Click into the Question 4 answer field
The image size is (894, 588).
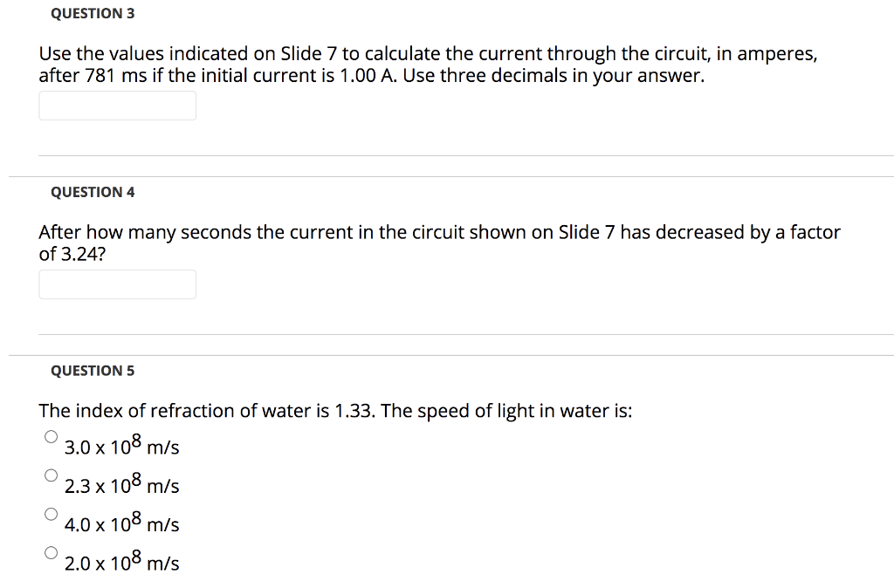117,284
